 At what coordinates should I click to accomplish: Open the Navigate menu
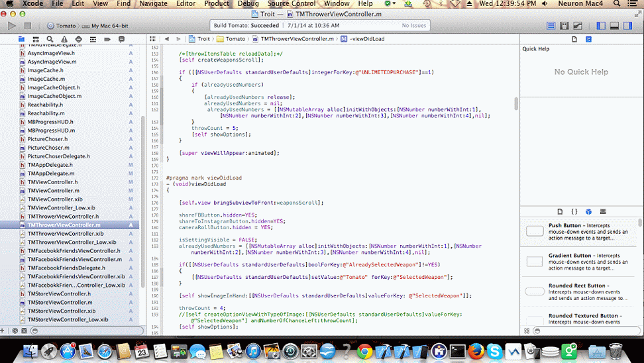pos(153,4)
